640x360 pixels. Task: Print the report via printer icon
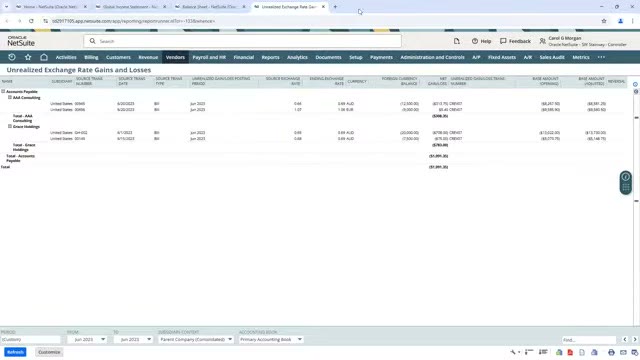click(611, 352)
